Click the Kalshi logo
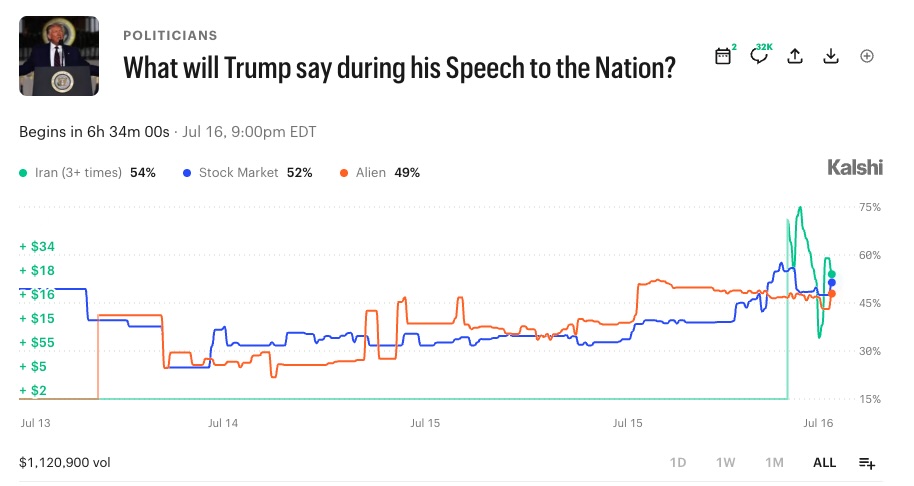This screenshot has width=914, height=486. pyautogui.click(x=855, y=168)
